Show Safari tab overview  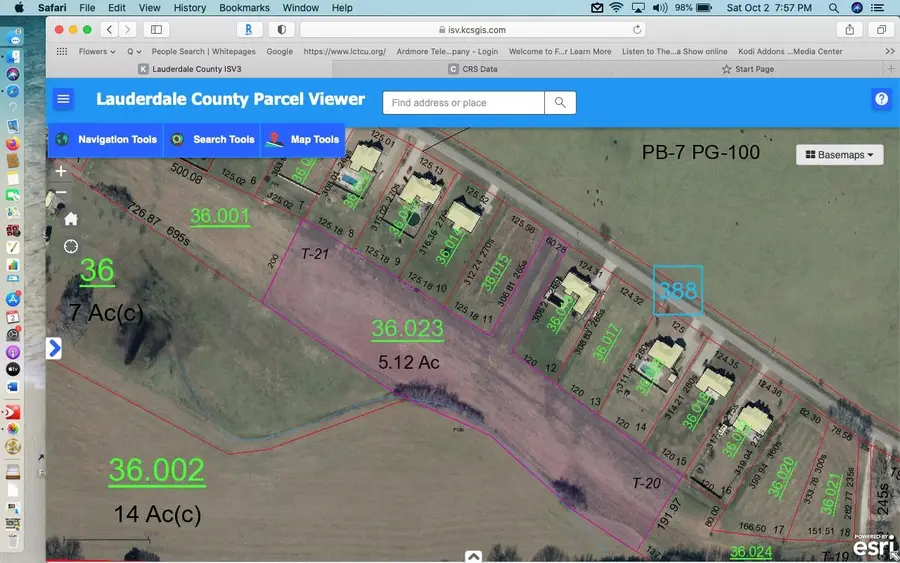pos(881,29)
